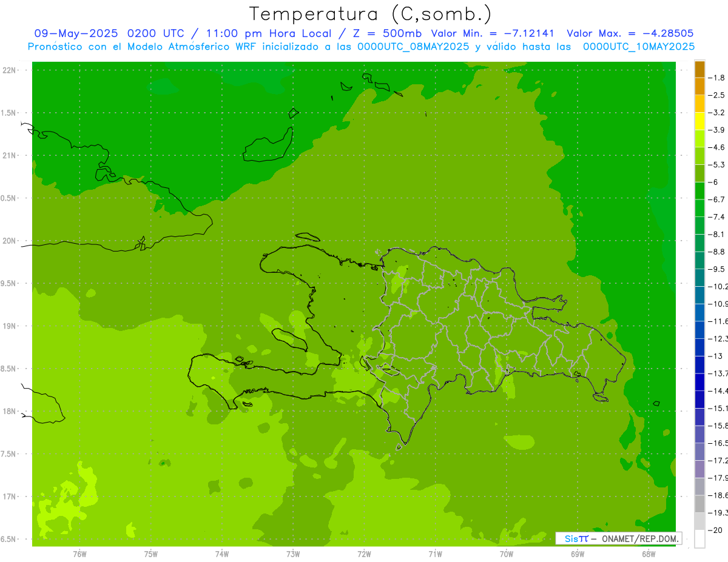Click the "-7.4" color scale label
The height and width of the screenshot is (562, 728).
tap(716, 217)
